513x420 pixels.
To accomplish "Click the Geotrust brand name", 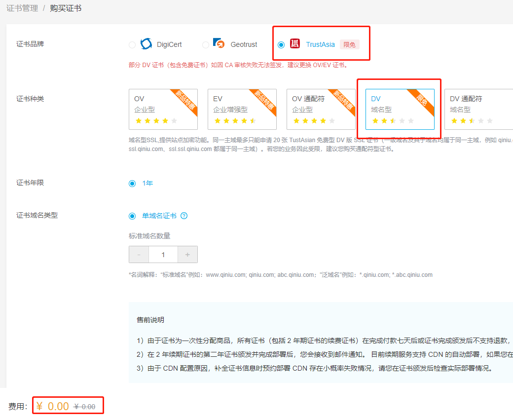I will pos(244,44).
